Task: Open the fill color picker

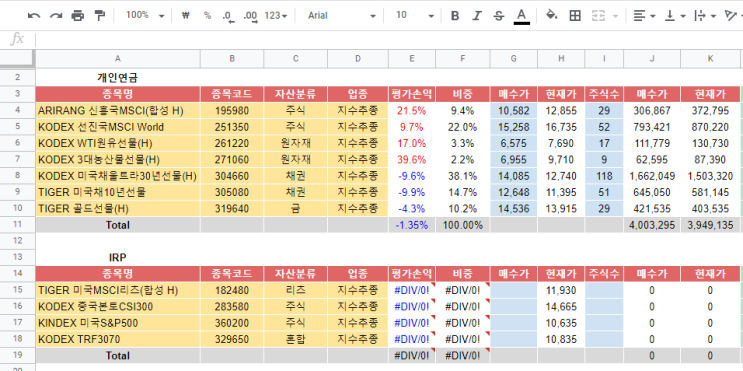Action: pyautogui.click(x=552, y=16)
